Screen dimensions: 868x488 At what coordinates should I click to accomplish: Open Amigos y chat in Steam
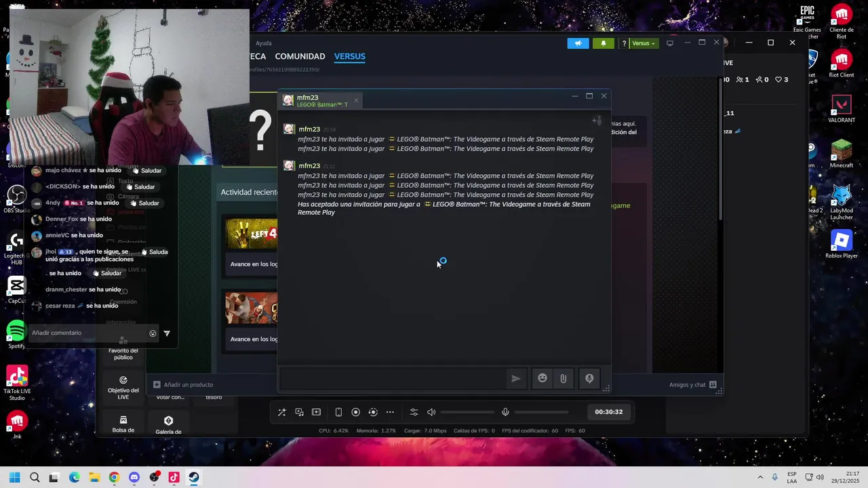pyautogui.click(x=692, y=385)
